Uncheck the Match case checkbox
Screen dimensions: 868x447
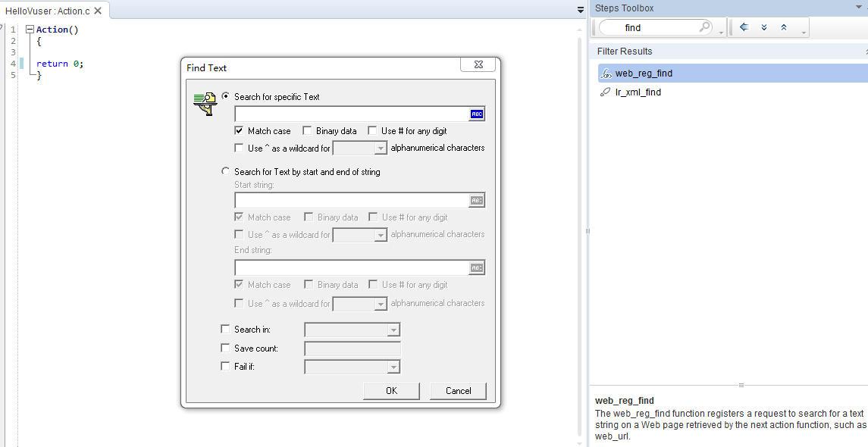[240, 131]
